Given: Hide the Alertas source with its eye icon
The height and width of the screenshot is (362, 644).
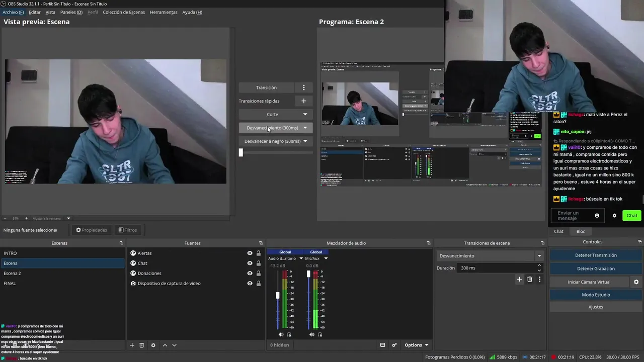Looking at the screenshot, I should click(250, 253).
